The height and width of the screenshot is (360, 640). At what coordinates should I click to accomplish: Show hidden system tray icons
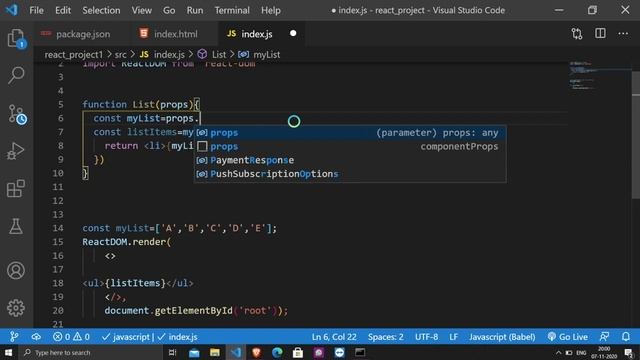point(558,353)
